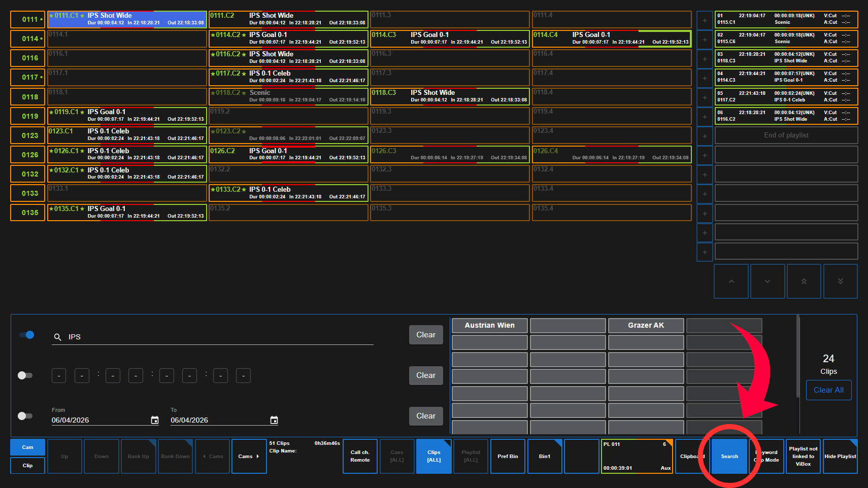Viewport: 868px width, 488px height.
Task: Move playlist selection up one with single chevron
Action: pos(731,281)
